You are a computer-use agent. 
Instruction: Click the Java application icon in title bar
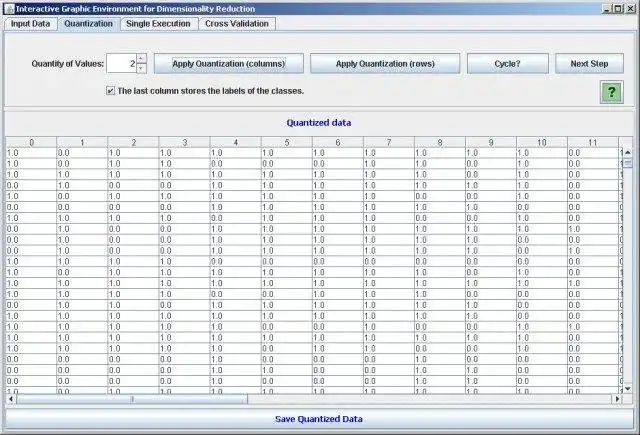[9, 9]
